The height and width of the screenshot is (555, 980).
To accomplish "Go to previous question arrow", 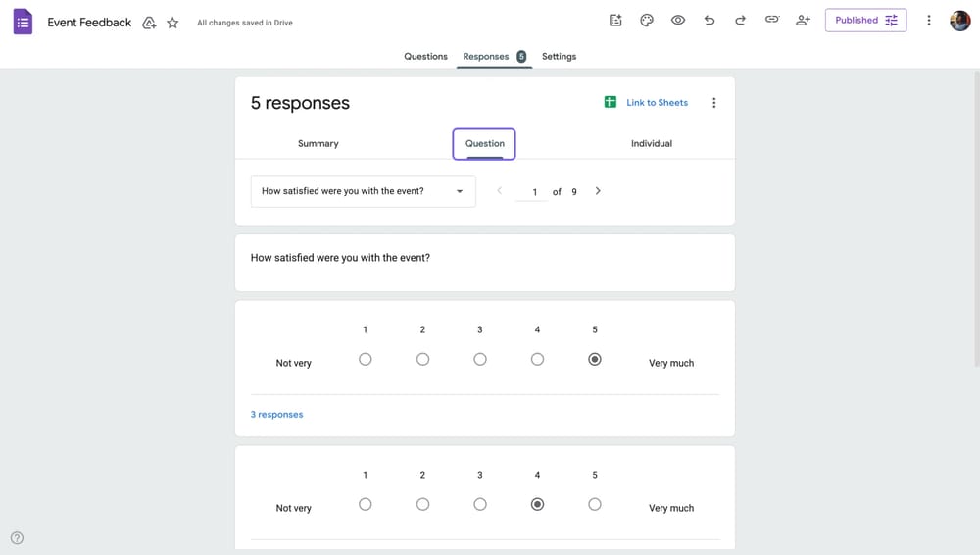I will coord(500,191).
